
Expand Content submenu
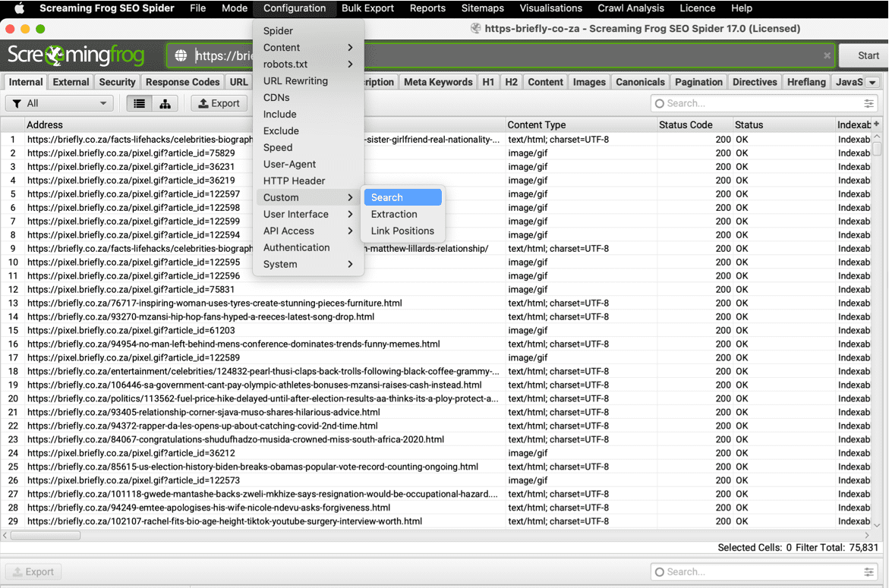308,48
